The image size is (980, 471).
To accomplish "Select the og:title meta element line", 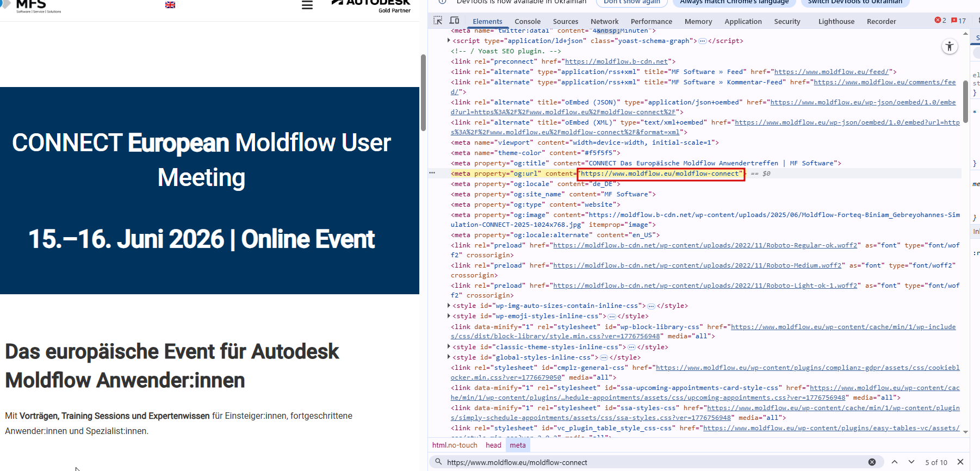I will click(646, 163).
